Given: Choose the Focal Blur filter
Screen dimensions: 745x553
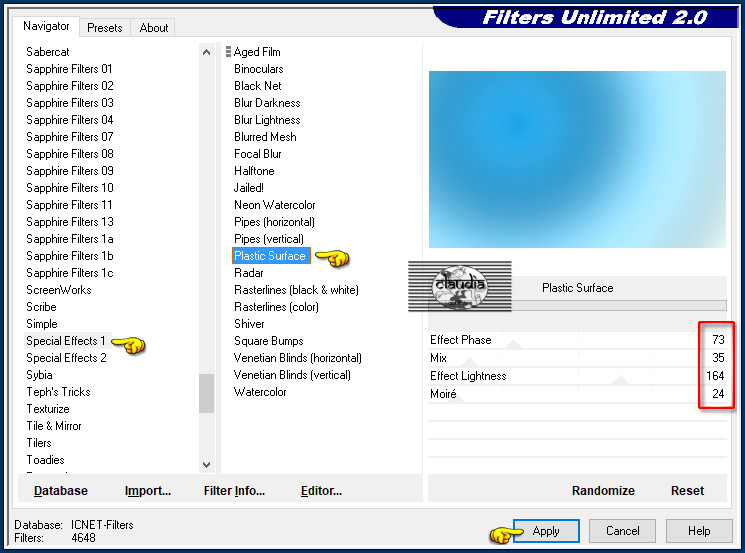Looking at the screenshot, I should click(x=258, y=154).
